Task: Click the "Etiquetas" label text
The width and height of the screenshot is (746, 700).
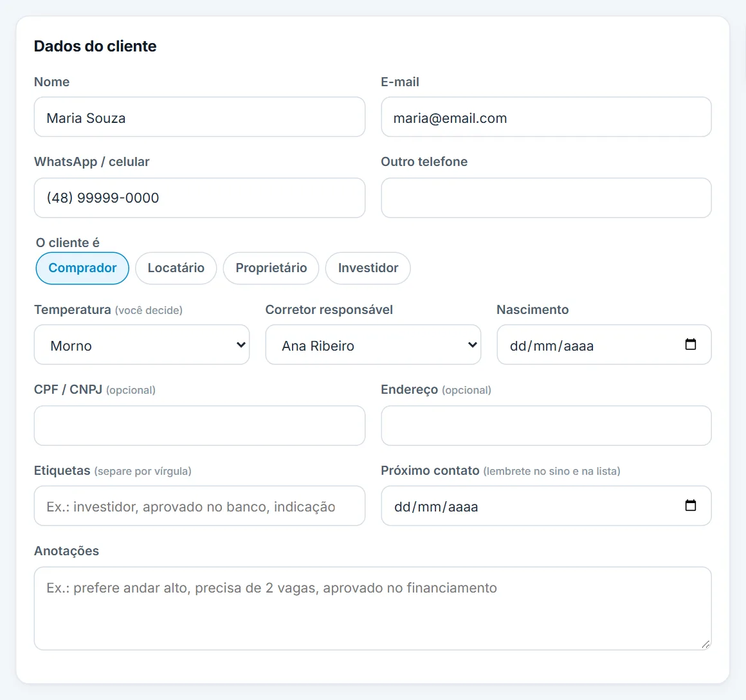Action: 62,470
